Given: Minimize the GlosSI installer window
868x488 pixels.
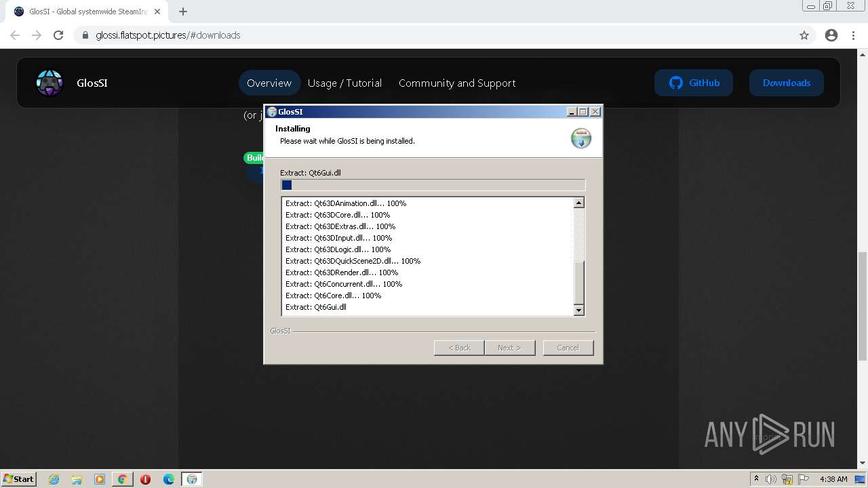Looking at the screenshot, I should click(x=572, y=112).
